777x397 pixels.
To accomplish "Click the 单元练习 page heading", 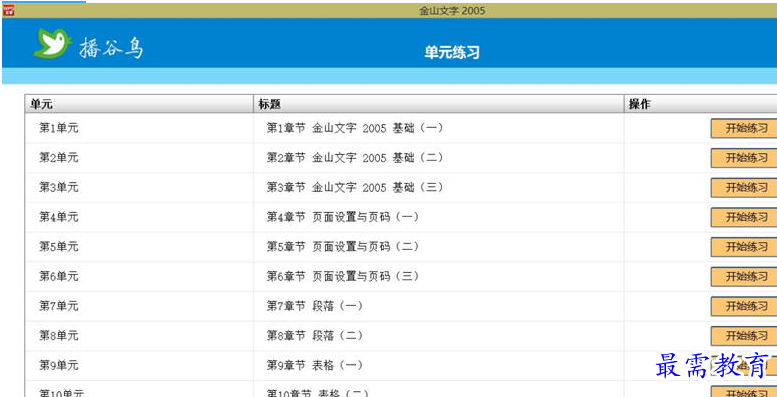I will point(452,53).
